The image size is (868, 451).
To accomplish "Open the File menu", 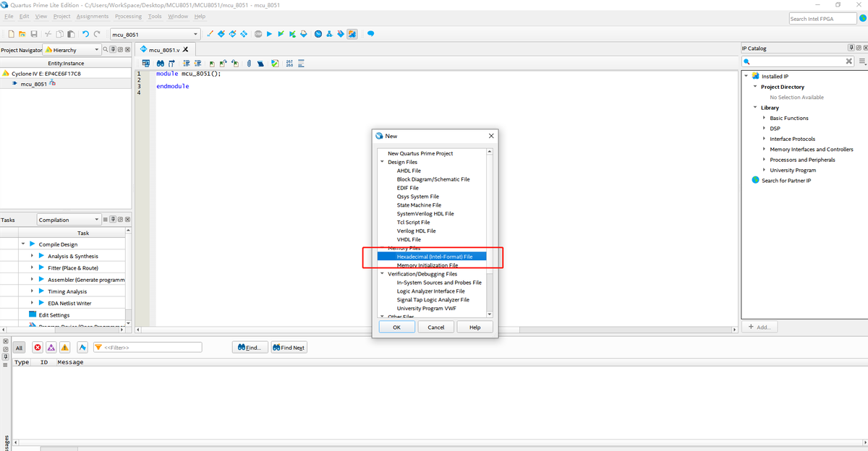I will [9, 16].
